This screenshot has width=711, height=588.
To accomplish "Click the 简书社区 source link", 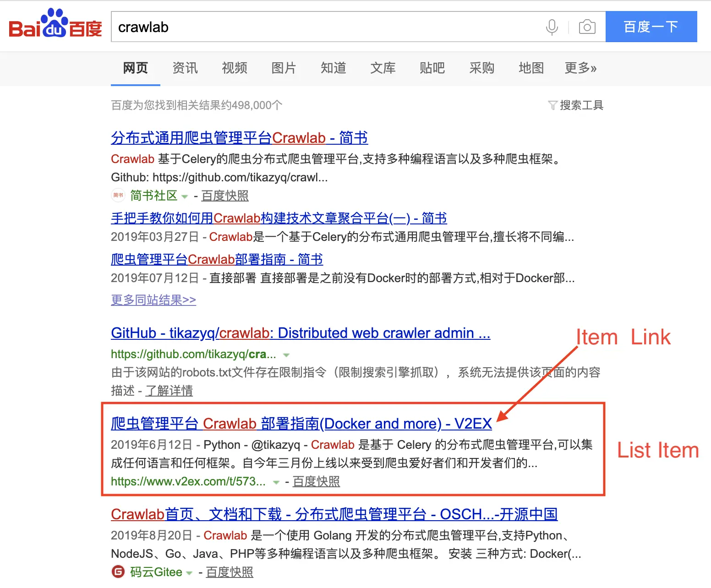I will 153,196.
